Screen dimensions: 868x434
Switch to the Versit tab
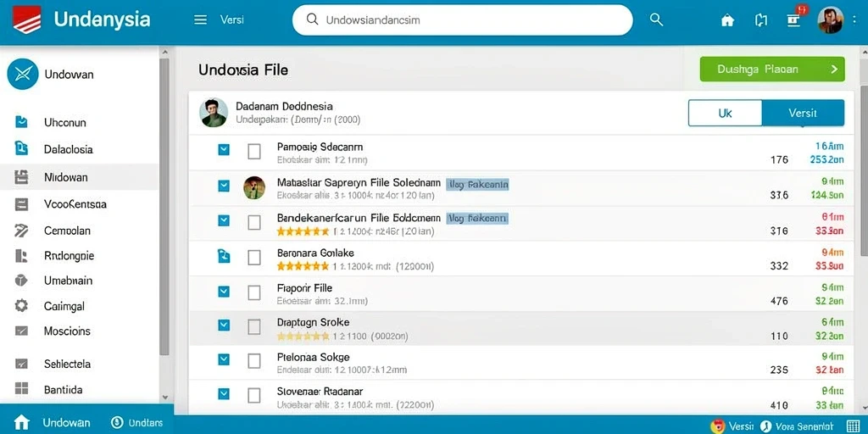(x=803, y=113)
